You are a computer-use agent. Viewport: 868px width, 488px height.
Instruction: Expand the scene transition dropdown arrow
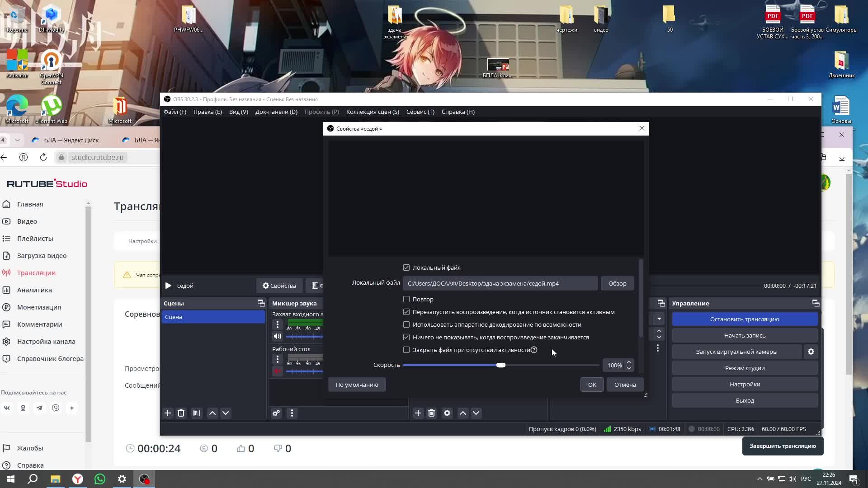pos(659,319)
